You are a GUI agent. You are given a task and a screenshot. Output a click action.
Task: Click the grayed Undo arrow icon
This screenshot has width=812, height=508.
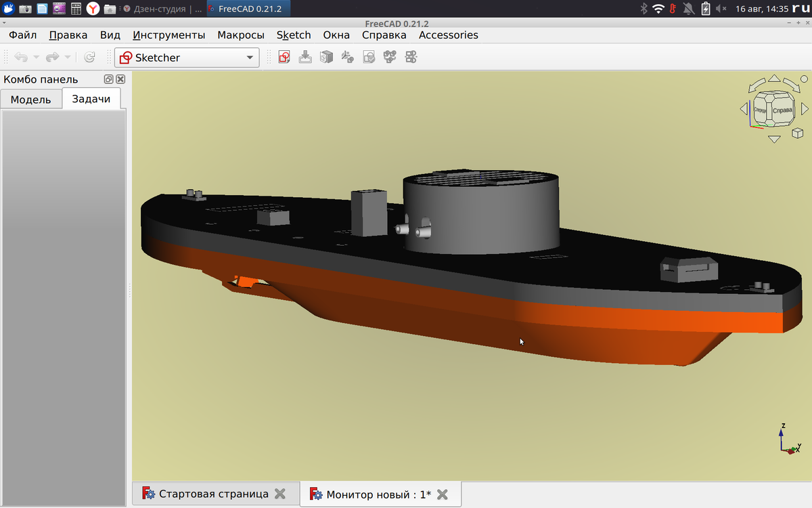point(21,58)
